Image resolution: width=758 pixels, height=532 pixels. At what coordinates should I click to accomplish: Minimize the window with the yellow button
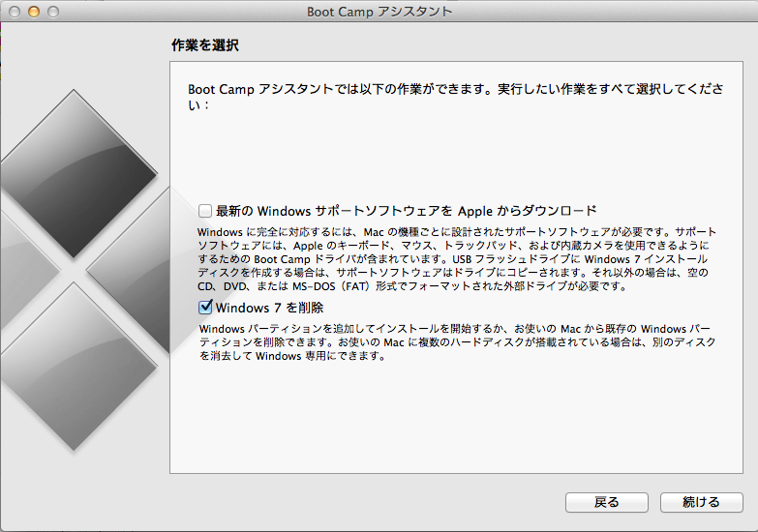point(34,12)
